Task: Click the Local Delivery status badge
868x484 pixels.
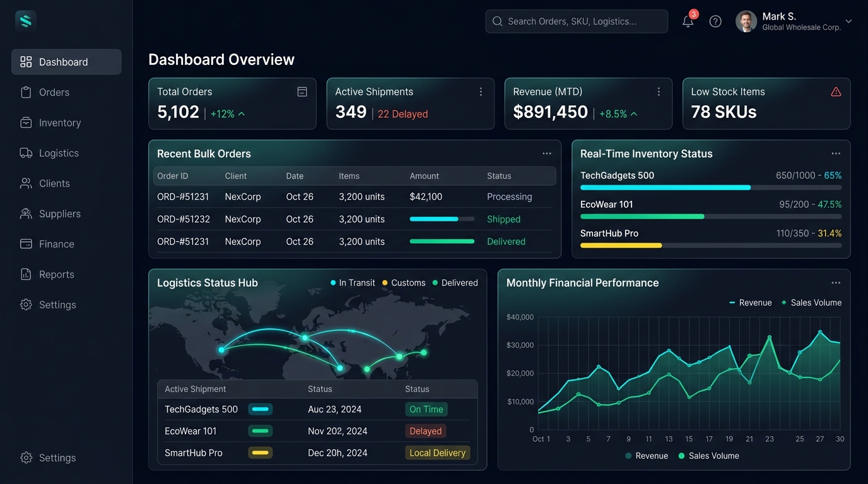Action: point(437,452)
